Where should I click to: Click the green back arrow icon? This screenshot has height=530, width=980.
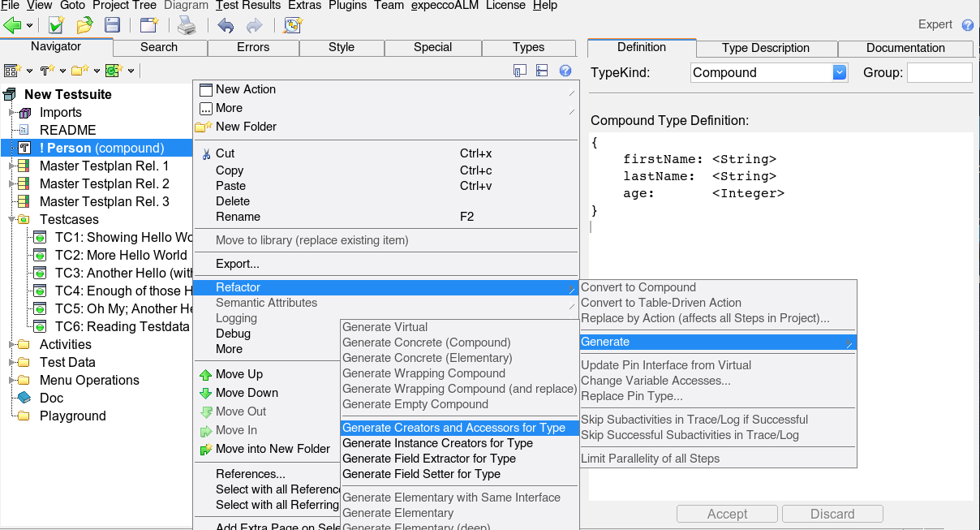12,26
